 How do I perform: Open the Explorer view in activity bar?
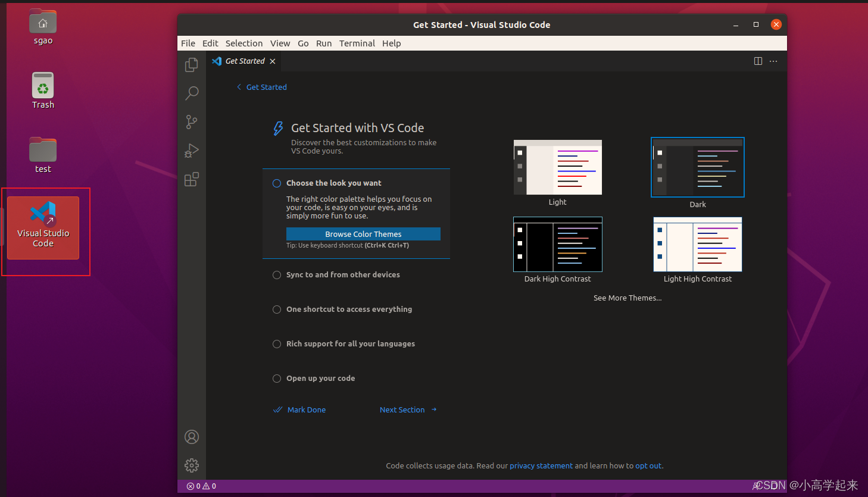pos(192,64)
